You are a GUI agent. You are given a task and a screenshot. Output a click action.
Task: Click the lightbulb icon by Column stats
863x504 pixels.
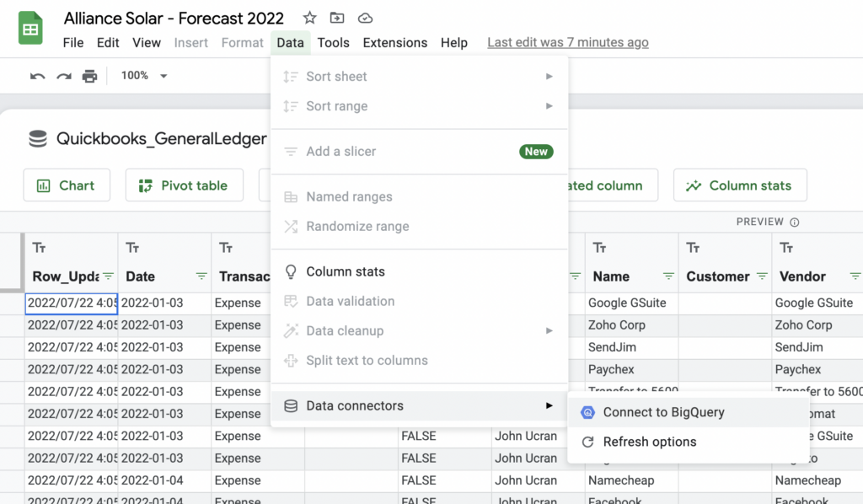(291, 272)
